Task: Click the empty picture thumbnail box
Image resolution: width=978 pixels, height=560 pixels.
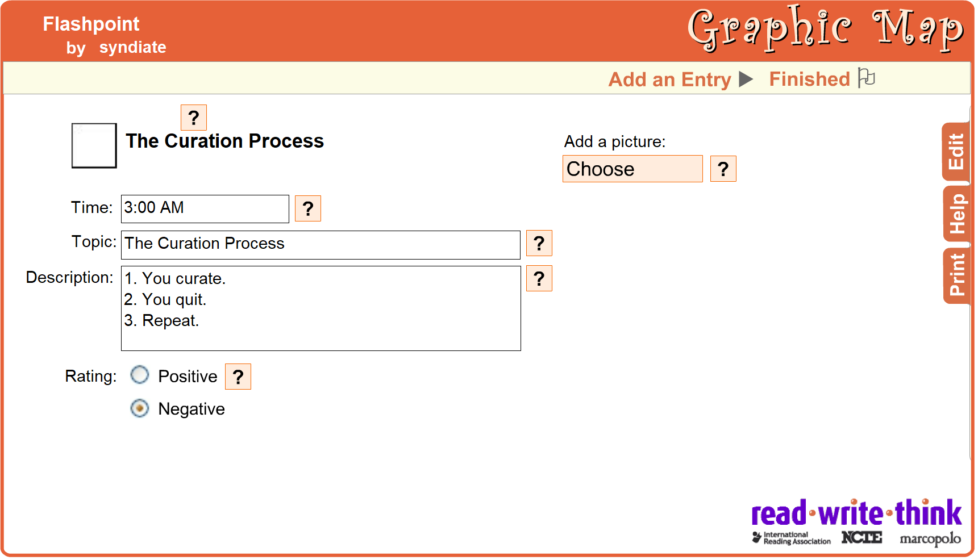Action: click(x=94, y=145)
